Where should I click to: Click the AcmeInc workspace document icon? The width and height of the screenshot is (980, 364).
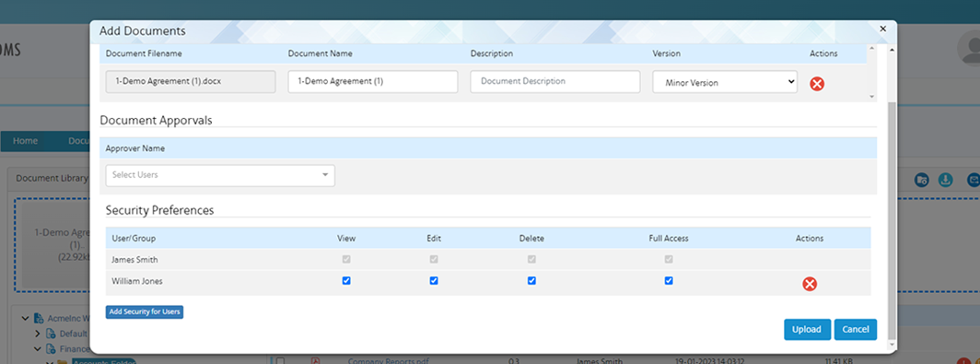tap(39, 318)
